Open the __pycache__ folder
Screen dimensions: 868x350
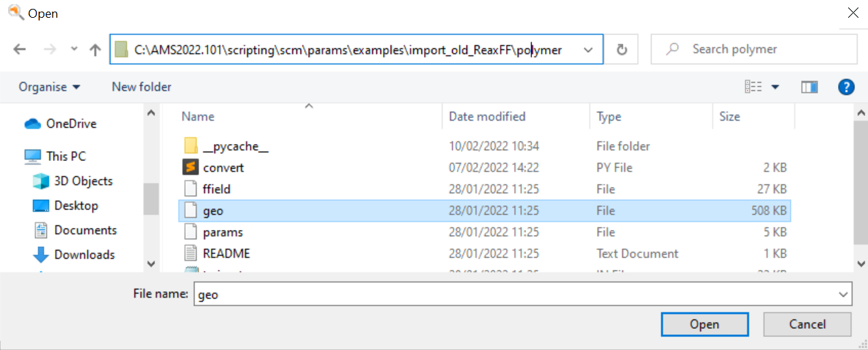pos(226,146)
